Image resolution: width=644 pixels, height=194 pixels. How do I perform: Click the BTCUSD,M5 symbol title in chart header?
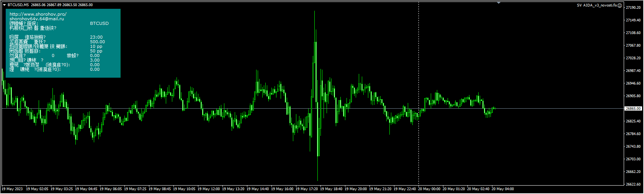point(18,5)
